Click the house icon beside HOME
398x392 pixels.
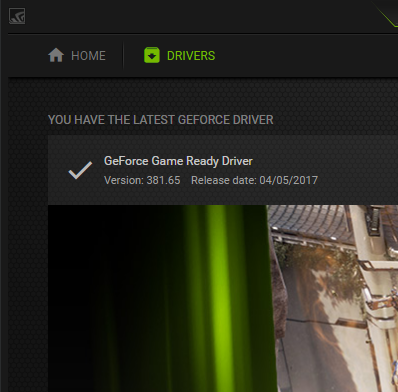(x=56, y=55)
